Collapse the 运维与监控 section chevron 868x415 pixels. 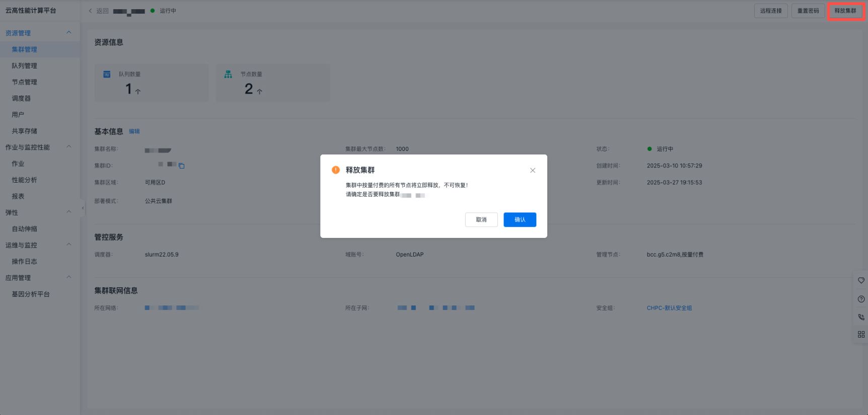[69, 245]
